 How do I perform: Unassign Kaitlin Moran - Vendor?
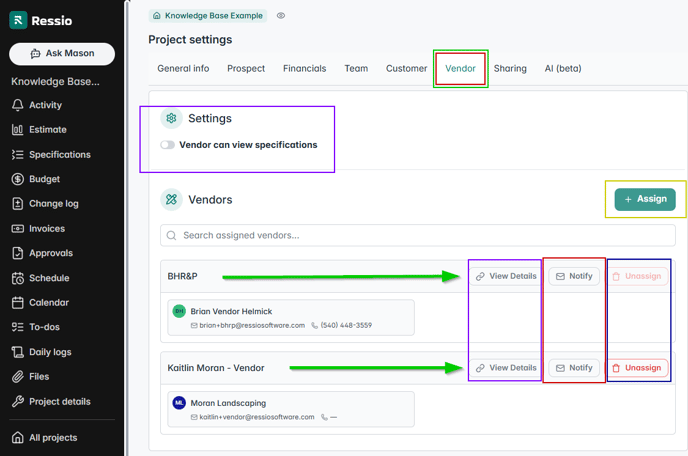point(637,368)
